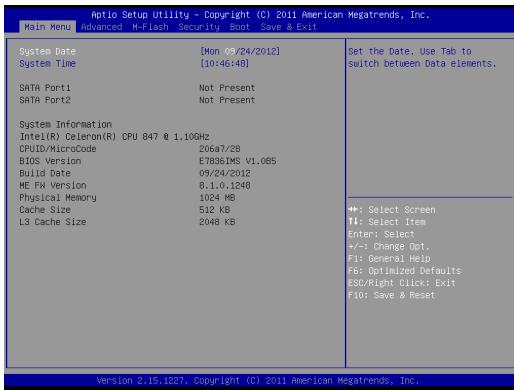Click the Select Screen key hint

(392, 210)
